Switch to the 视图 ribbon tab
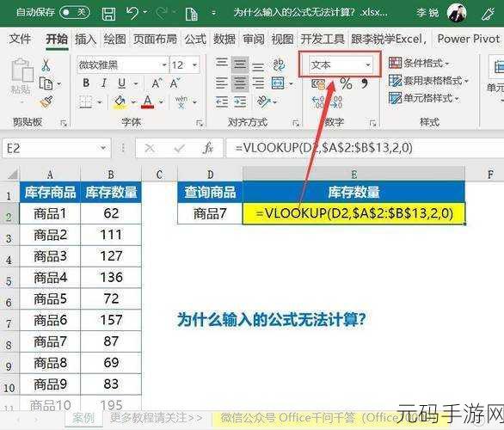 pos(283,40)
